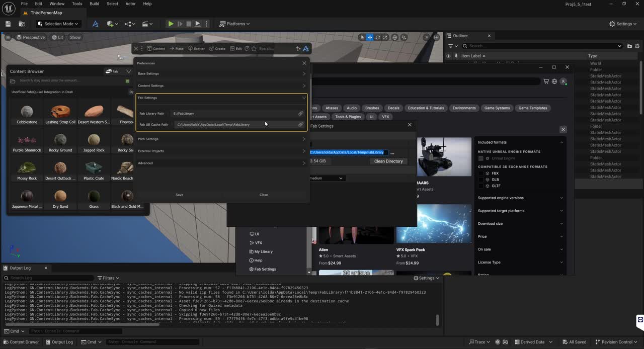Click the Outliner add folder icon
The image size is (644, 349).
[629, 46]
